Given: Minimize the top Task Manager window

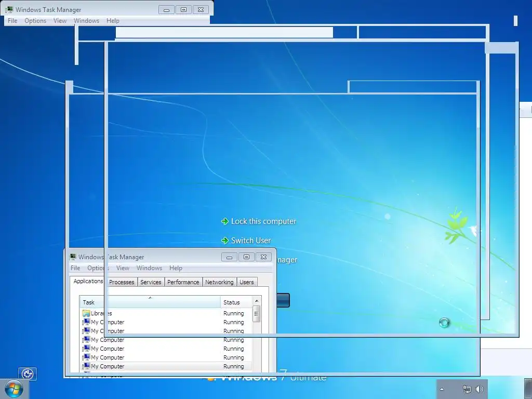Looking at the screenshot, I should coord(166,10).
